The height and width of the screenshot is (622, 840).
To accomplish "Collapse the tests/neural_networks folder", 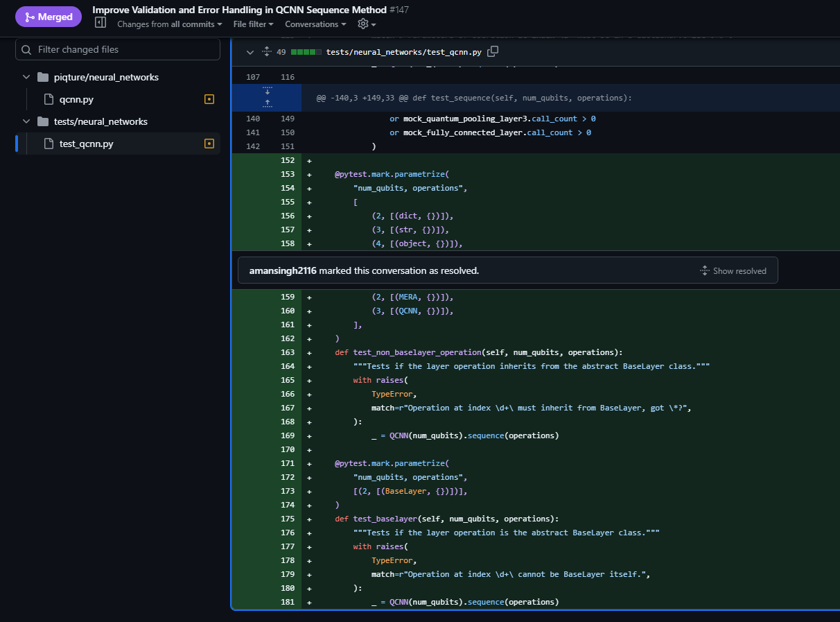I will 26,121.
